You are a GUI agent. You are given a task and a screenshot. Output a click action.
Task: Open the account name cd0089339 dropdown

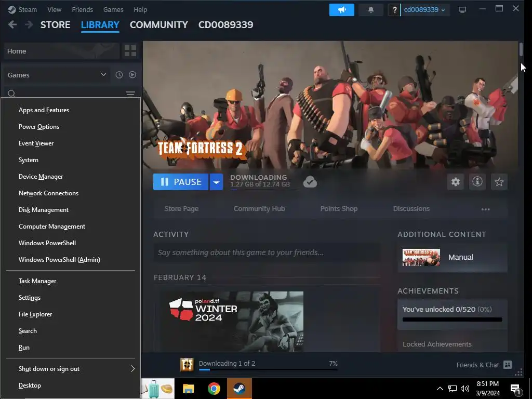coord(424,10)
